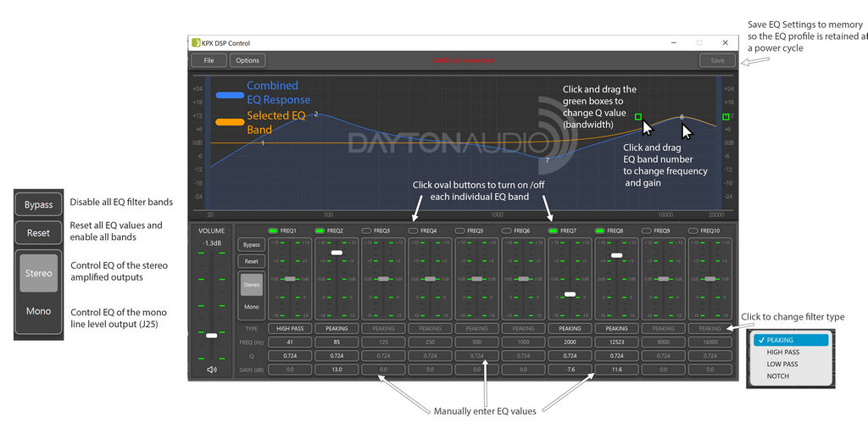Click the green Q box at graph's right edge

click(x=726, y=117)
